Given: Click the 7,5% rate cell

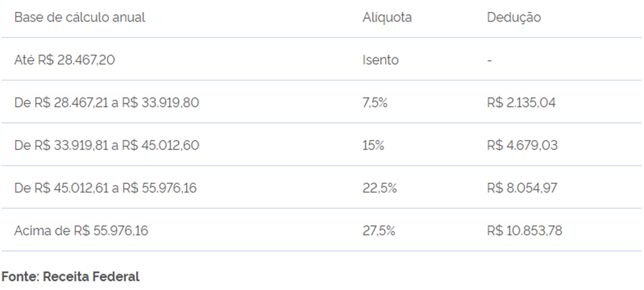Looking at the screenshot, I should click(x=375, y=103).
